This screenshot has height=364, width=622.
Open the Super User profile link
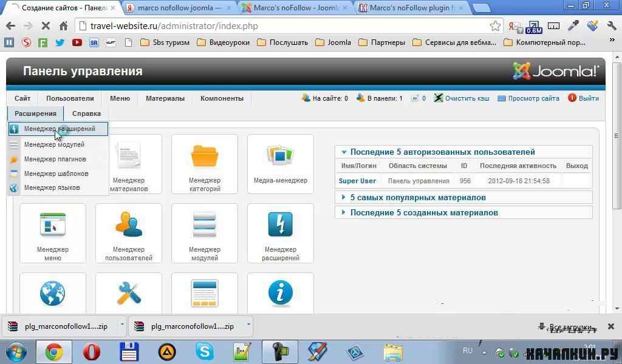(x=357, y=181)
